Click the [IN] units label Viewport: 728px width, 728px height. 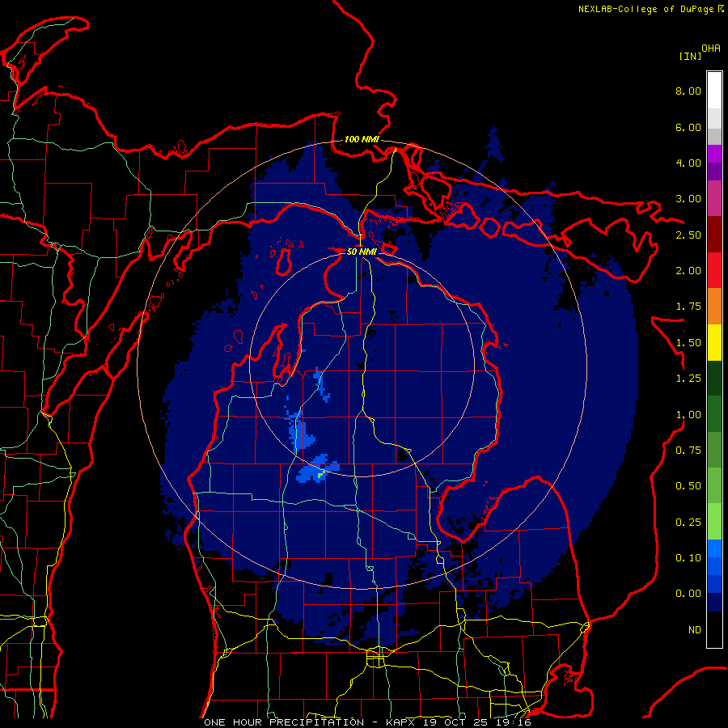(690, 56)
